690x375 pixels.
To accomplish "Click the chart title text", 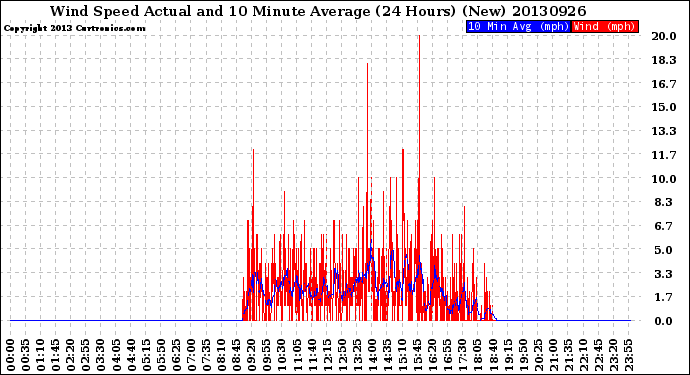I will click(x=318, y=11).
